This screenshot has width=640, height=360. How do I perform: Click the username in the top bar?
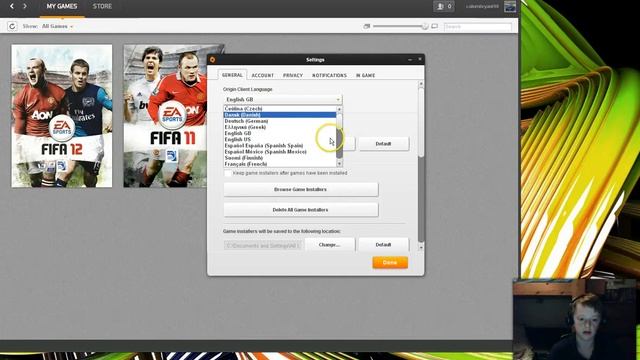tap(482, 7)
